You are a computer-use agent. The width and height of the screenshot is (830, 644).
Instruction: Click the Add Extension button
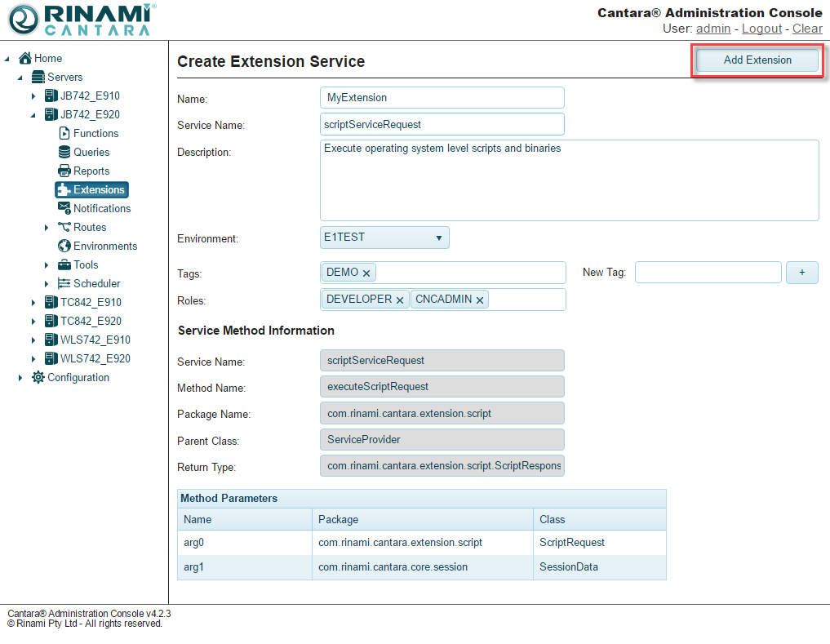[x=757, y=60]
